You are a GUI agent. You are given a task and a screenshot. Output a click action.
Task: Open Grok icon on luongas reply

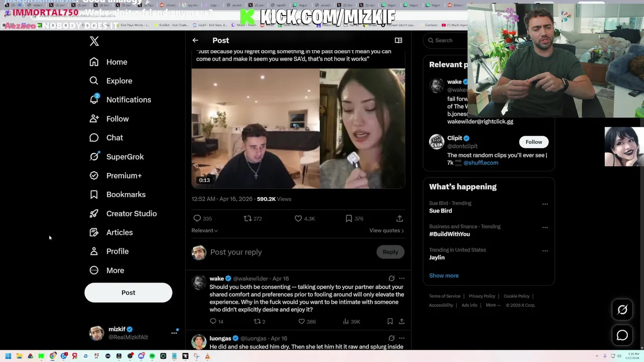point(391,338)
